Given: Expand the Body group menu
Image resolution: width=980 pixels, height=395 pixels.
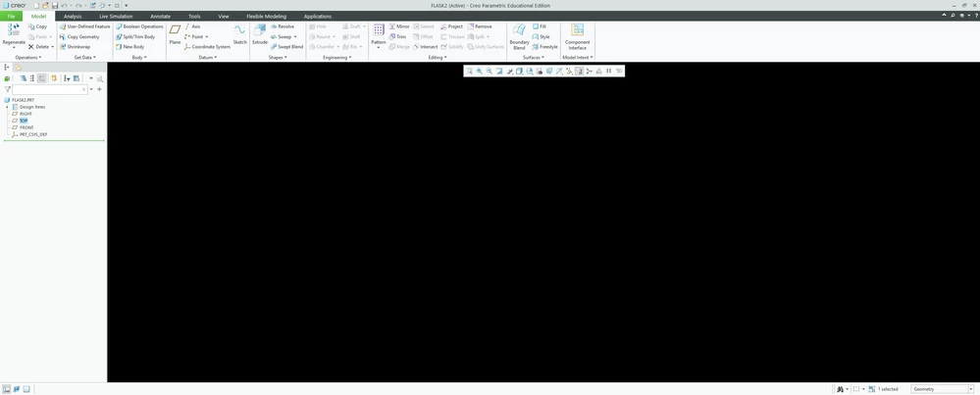Looking at the screenshot, I should point(139,58).
